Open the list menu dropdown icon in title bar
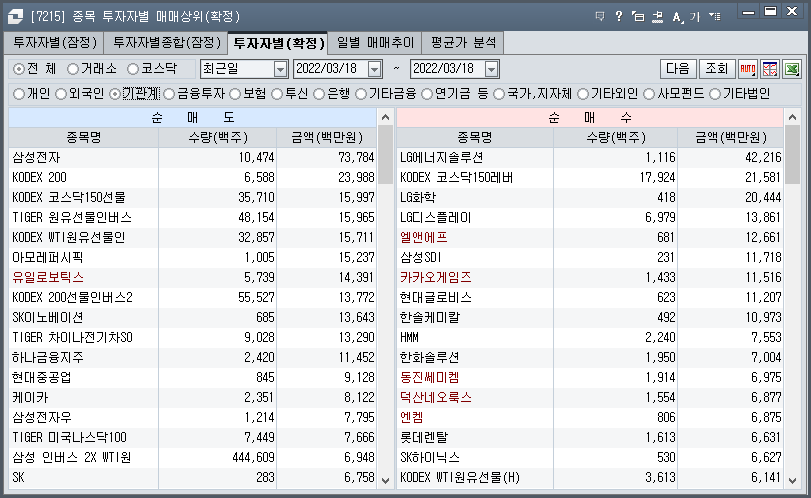The width and height of the screenshot is (811, 498). [x=715, y=17]
